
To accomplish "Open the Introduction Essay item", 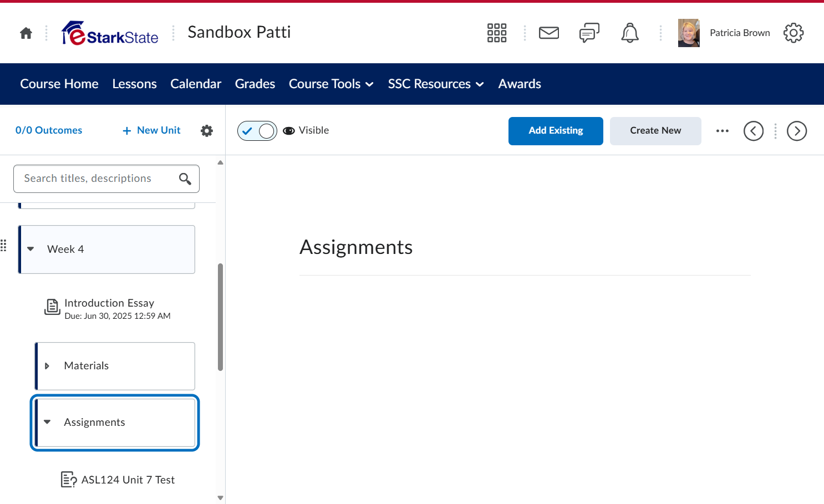I will pyautogui.click(x=109, y=303).
